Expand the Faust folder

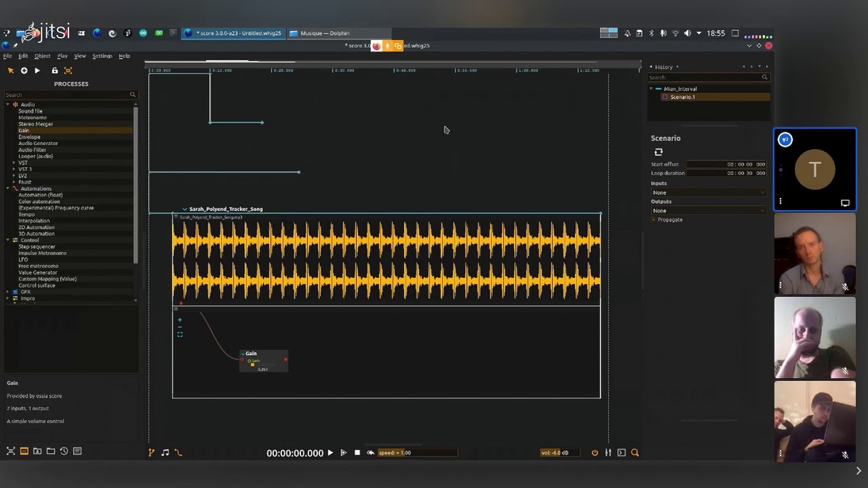pyautogui.click(x=14, y=182)
